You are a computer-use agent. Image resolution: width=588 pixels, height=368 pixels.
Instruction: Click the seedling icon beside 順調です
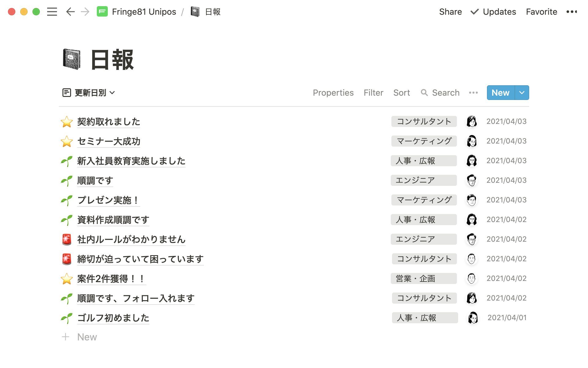tap(66, 181)
